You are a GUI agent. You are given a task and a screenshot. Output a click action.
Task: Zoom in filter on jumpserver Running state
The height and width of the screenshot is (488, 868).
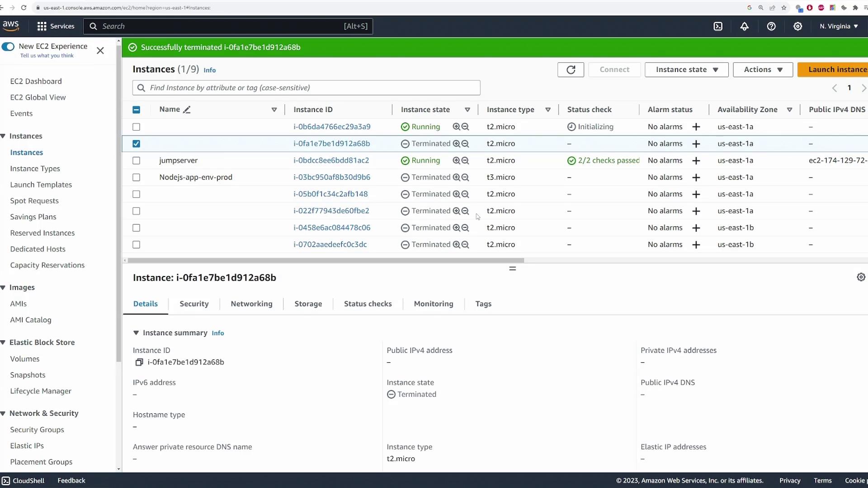point(457,160)
